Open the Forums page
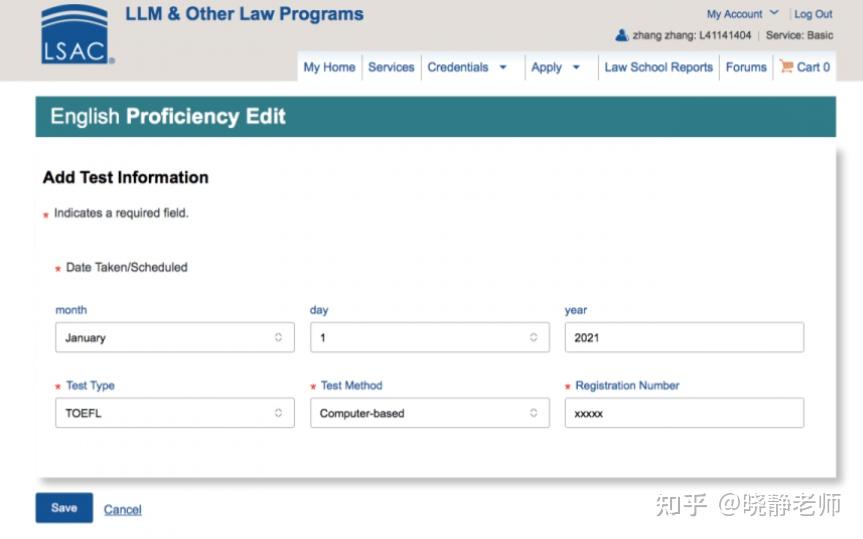 [x=746, y=67]
